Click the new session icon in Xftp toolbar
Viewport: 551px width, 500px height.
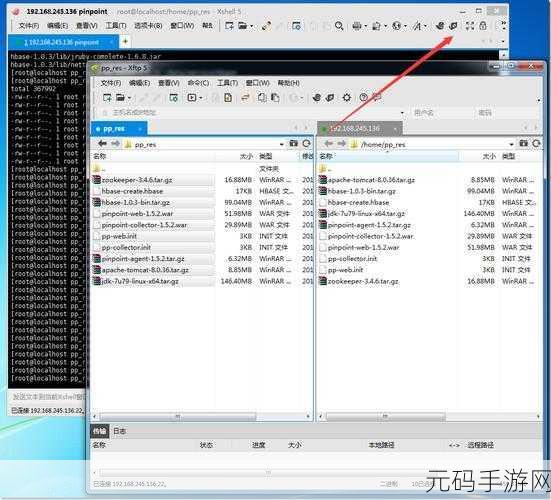107,97
